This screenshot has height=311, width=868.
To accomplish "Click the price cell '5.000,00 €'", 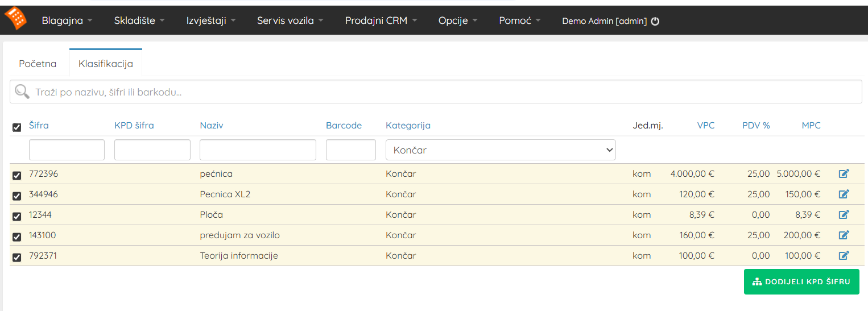I will [799, 174].
